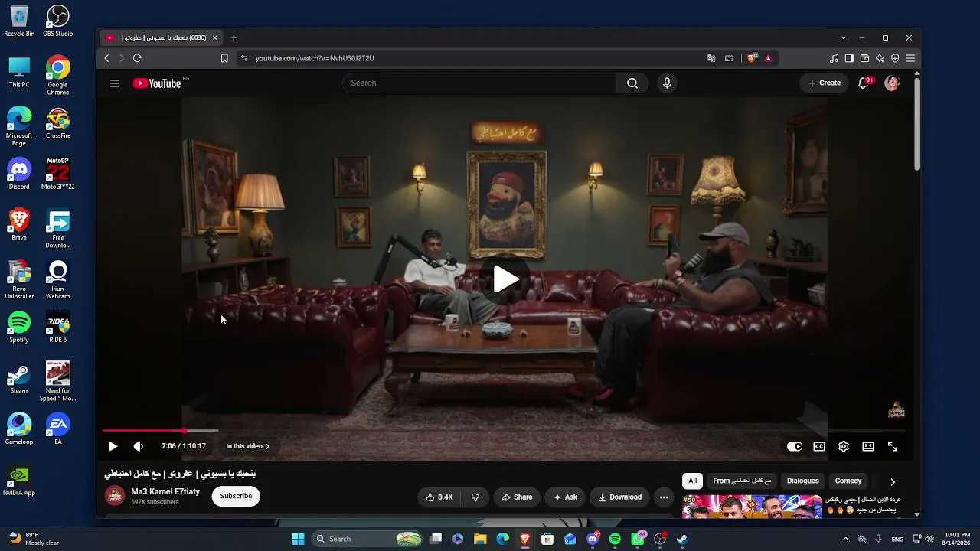Open Brave main application menu
The width and height of the screenshot is (980, 551).
[x=910, y=58]
